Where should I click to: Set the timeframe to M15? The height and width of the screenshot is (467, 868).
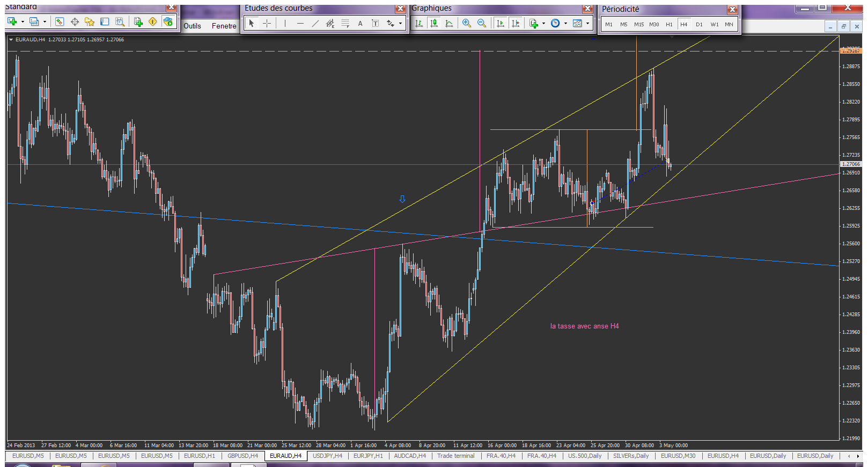click(x=638, y=24)
